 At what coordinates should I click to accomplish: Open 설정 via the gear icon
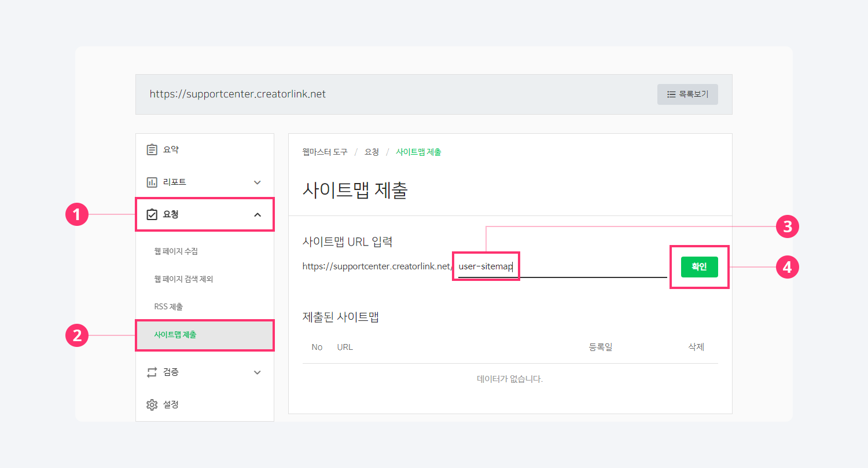(152, 405)
